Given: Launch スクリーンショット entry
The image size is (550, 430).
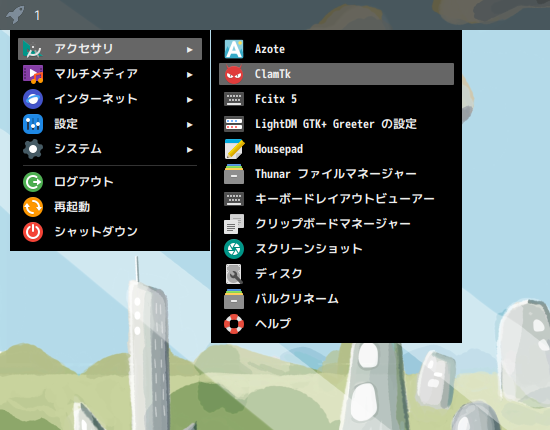Looking at the screenshot, I should (x=336, y=249).
